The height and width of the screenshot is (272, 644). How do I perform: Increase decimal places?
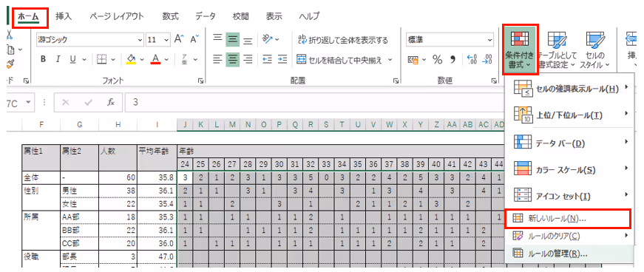point(472,60)
